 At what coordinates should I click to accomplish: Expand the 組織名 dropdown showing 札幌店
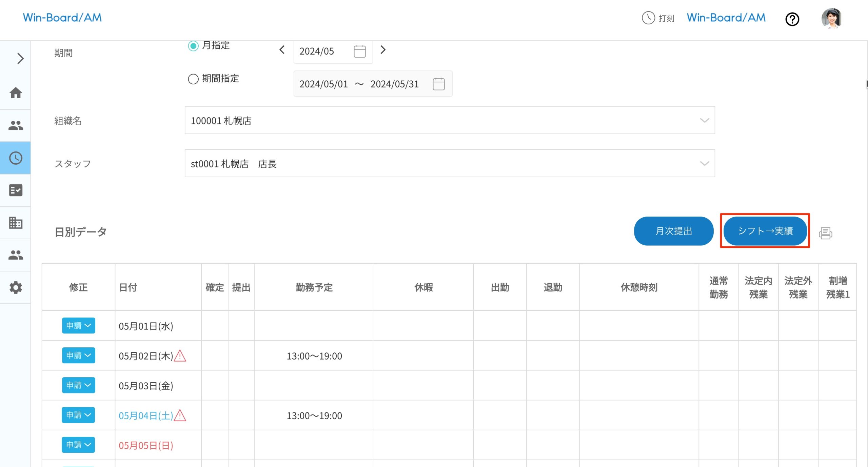(x=449, y=120)
